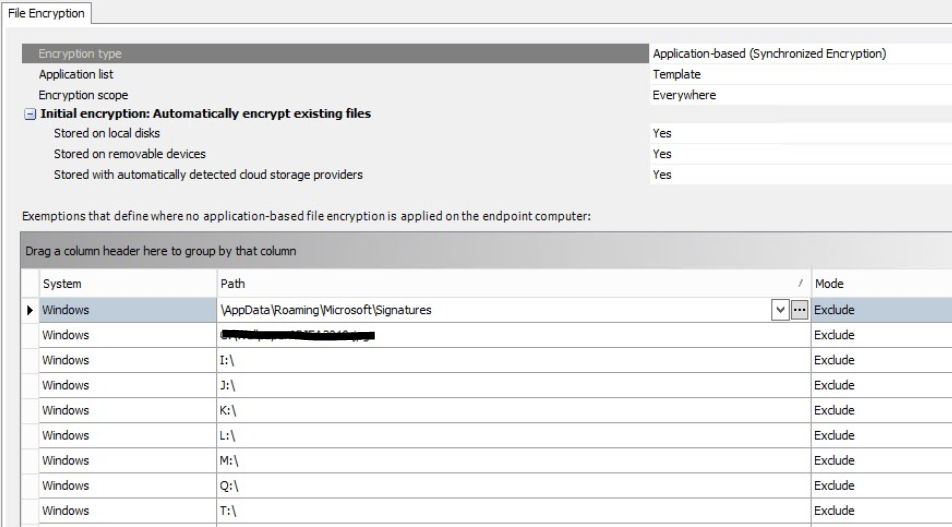Select the row indicator arrow of first row
952x527 pixels.
[x=30, y=310]
